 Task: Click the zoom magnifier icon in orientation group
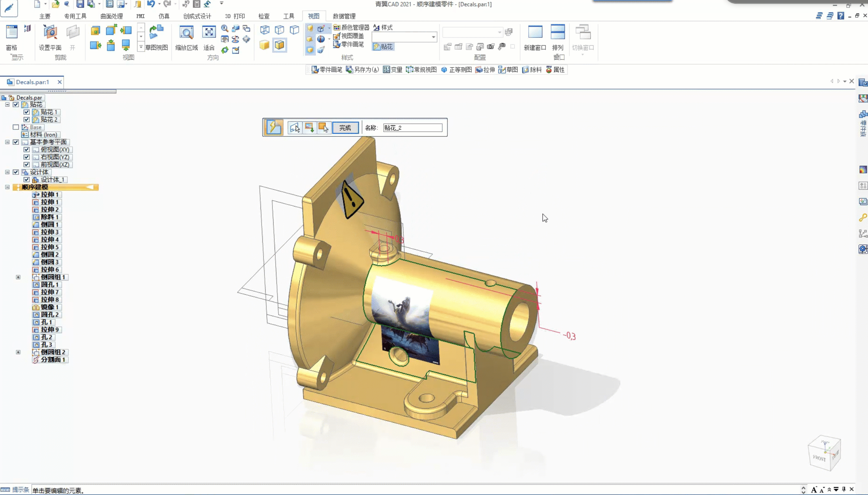click(x=225, y=28)
